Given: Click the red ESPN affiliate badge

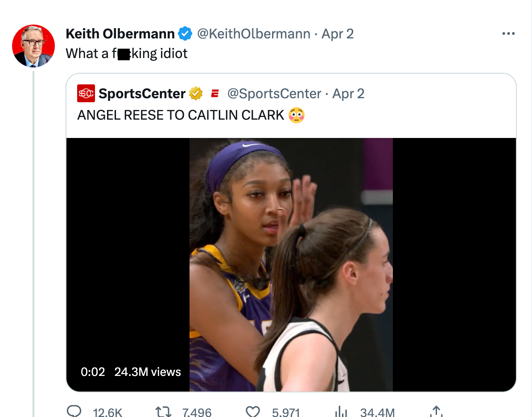Looking at the screenshot, I should (214, 93).
